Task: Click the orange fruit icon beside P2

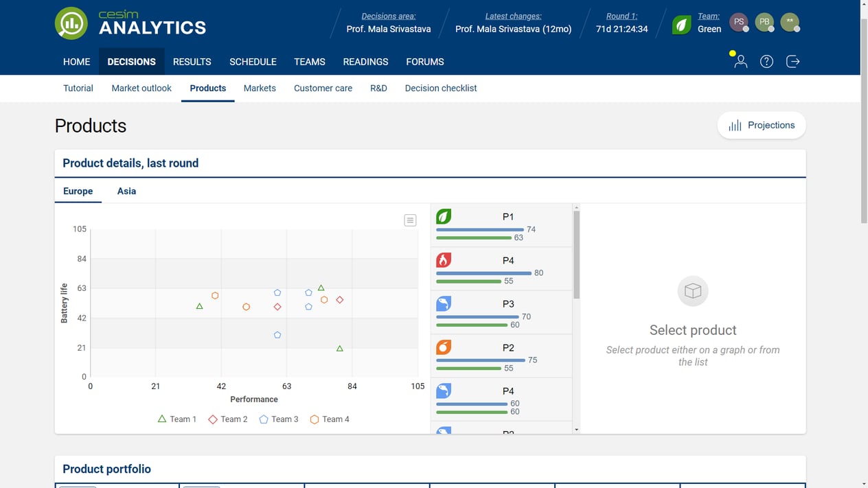Action: tap(444, 347)
